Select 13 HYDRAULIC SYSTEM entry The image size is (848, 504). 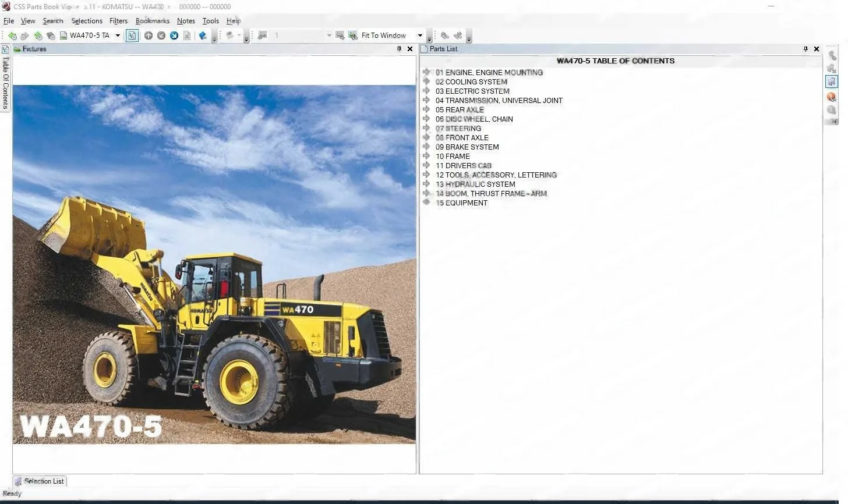475,184
